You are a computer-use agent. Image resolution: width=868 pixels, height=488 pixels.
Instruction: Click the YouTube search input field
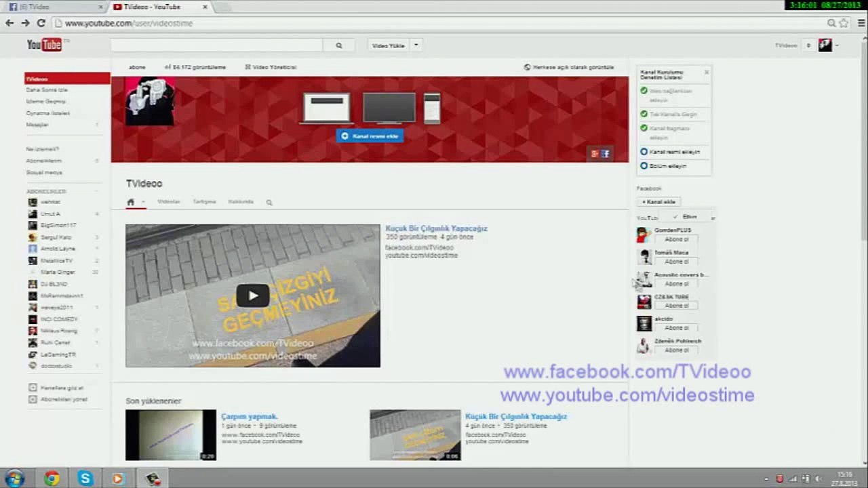(x=217, y=45)
